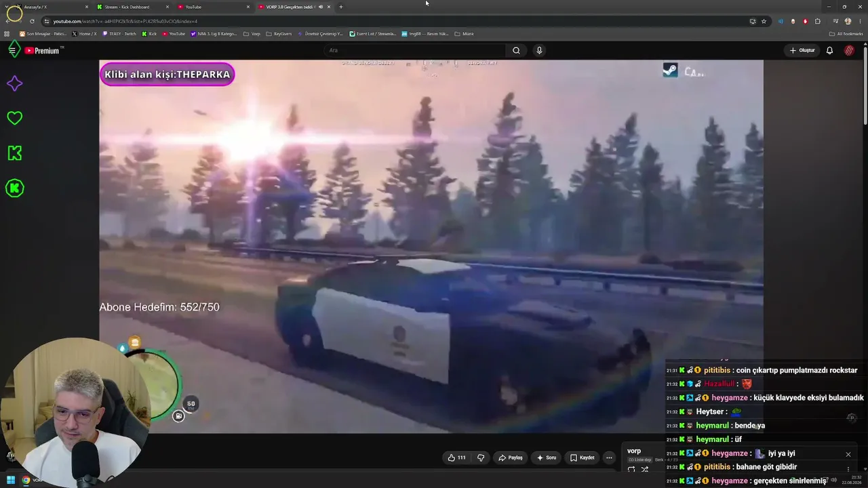The width and height of the screenshot is (868, 488).
Task: Go to YouTube Premium home logo
Action: 42,50
